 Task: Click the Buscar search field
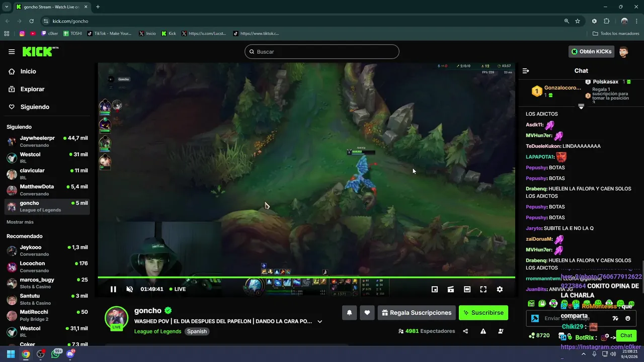(322, 52)
